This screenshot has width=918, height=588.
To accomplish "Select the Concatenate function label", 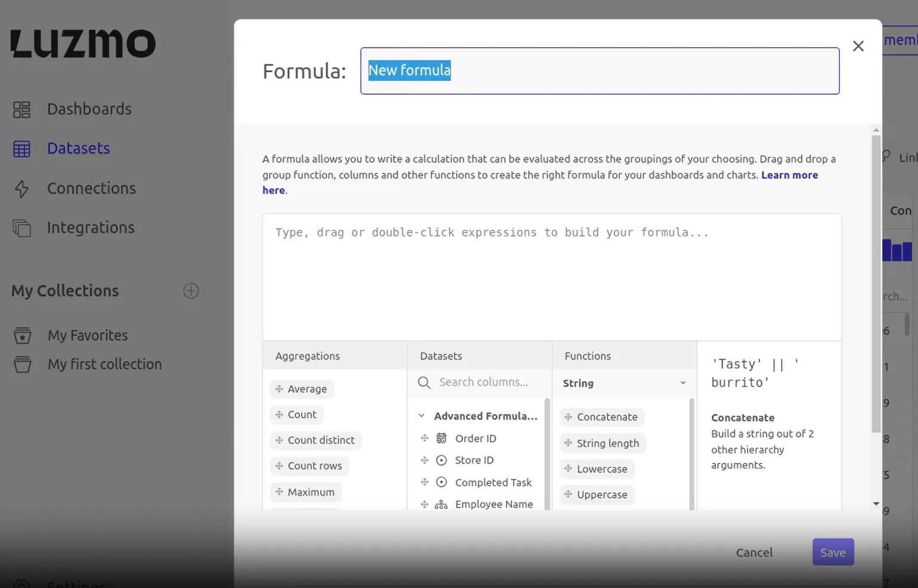I will pos(607,417).
